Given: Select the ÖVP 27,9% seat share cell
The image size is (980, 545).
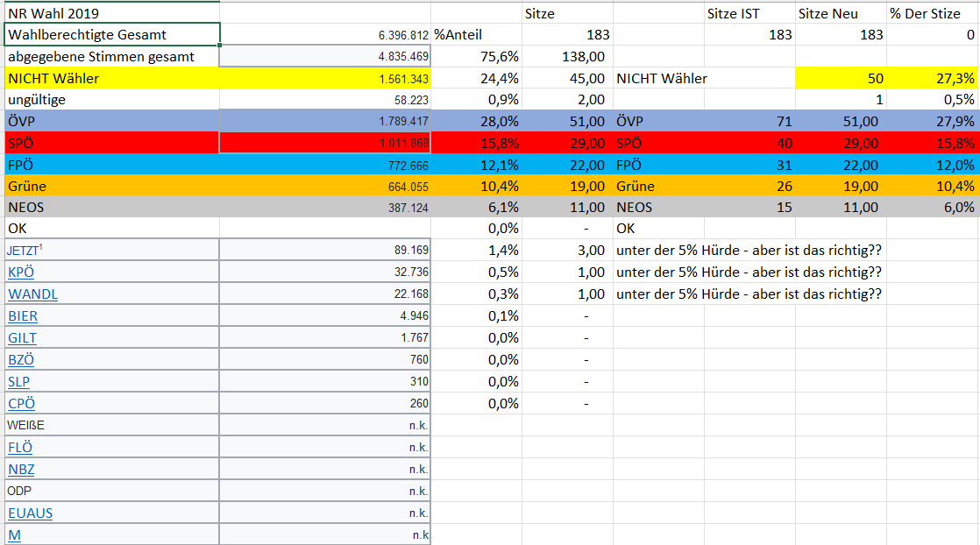Looking at the screenshot, I should 933,121.
